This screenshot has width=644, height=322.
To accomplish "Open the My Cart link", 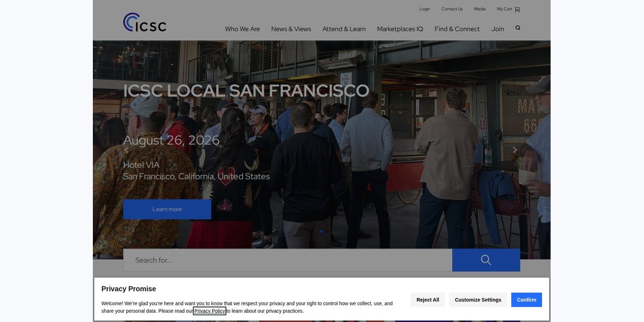I will [504, 9].
